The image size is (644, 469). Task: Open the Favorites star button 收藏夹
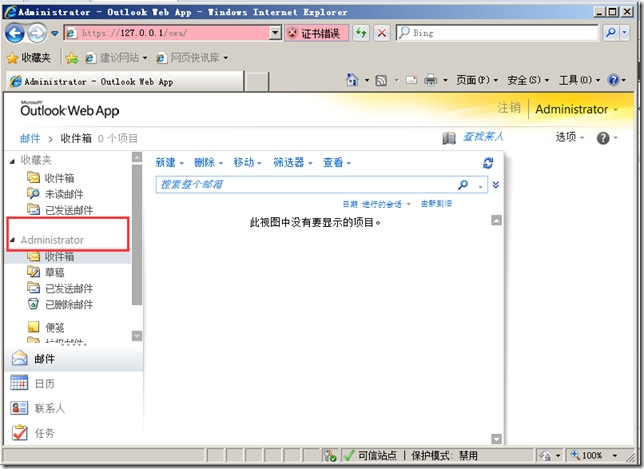pos(29,58)
